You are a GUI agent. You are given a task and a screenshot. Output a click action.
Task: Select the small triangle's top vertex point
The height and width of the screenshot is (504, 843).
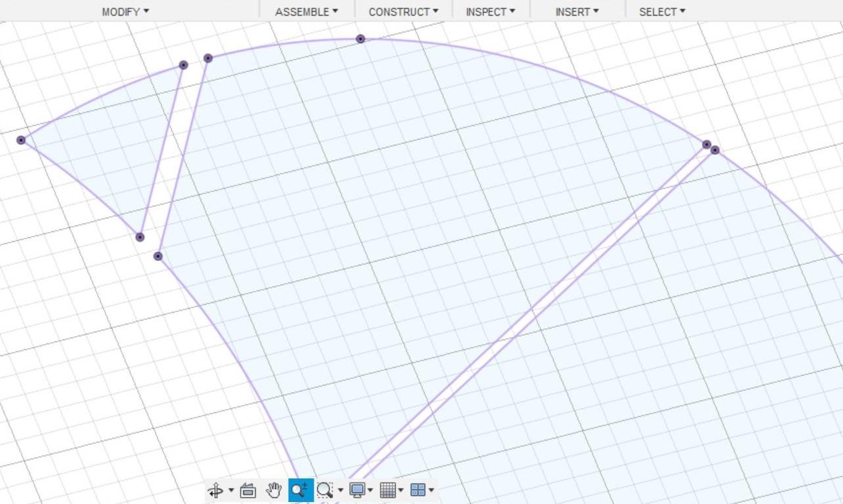click(184, 65)
